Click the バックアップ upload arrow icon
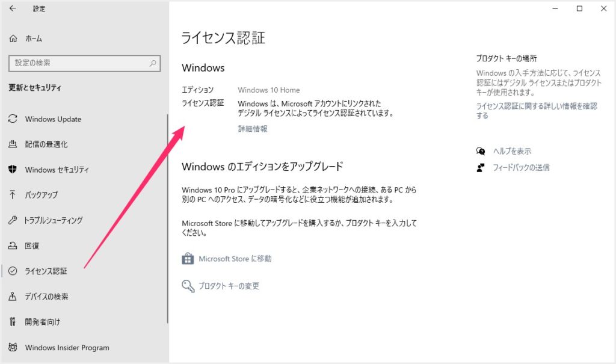Viewport: 616px width, 364px height. coord(13,194)
